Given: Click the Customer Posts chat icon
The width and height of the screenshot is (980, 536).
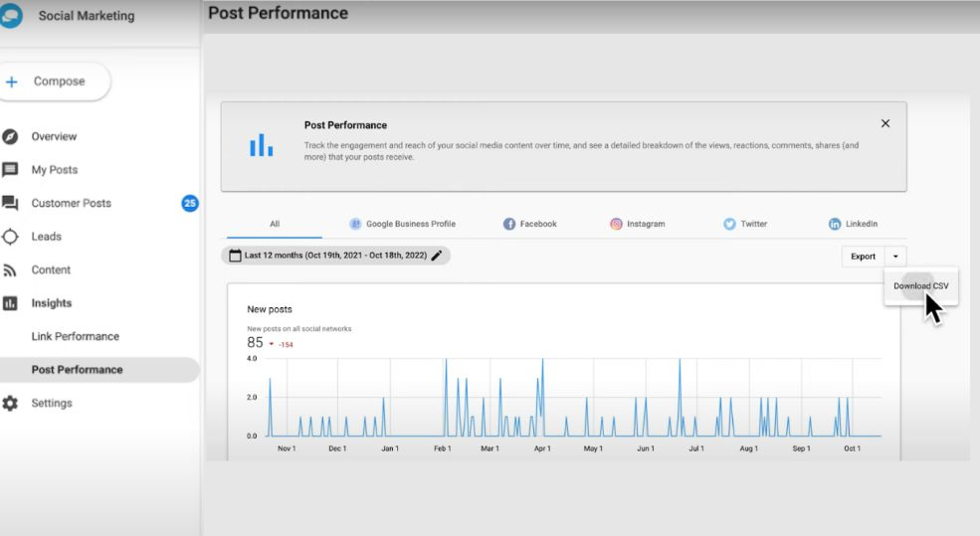Looking at the screenshot, I should [x=10, y=203].
